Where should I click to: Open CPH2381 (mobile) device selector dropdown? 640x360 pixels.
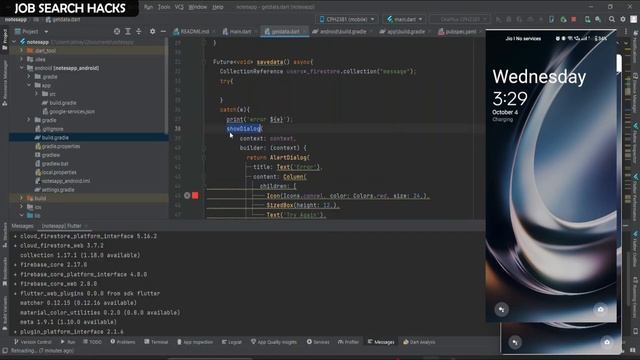(x=347, y=19)
